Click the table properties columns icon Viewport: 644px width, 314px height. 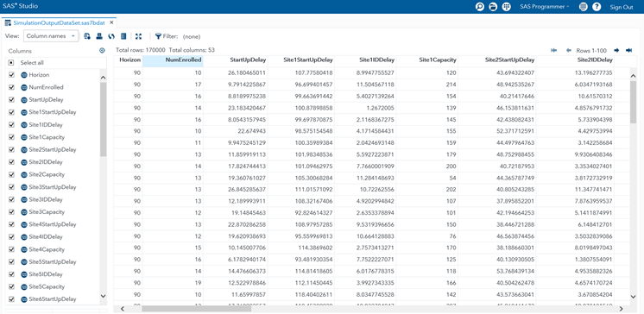(x=123, y=36)
